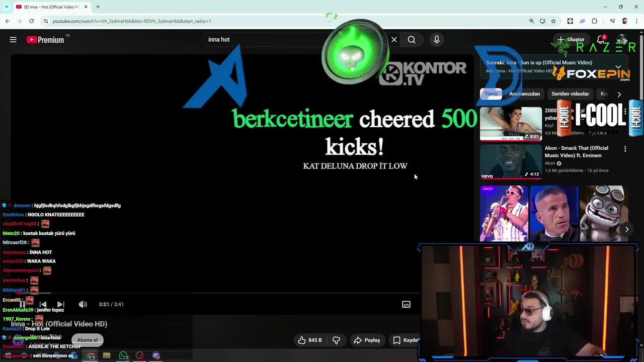Open Chrome media controls icon

tap(612, 21)
